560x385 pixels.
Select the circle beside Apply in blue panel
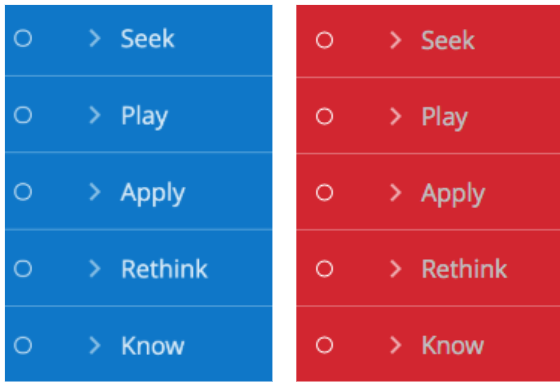click(x=23, y=192)
